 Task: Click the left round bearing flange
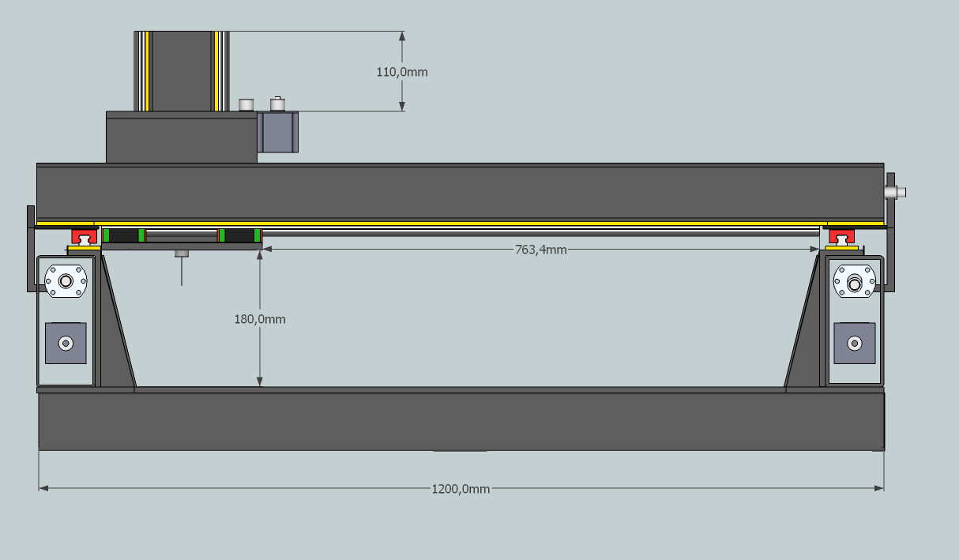pyautogui.click(x=66, y=280)
